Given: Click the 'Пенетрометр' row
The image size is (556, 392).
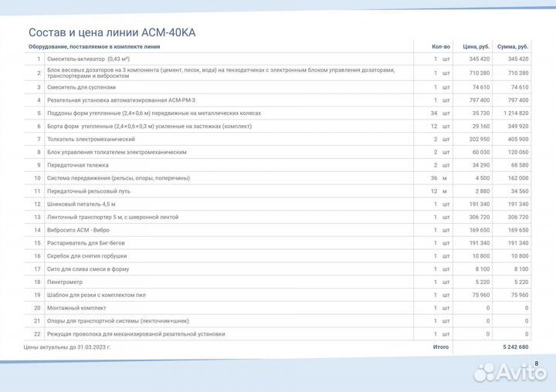Looking at the screenshot, I should [65, 282].
